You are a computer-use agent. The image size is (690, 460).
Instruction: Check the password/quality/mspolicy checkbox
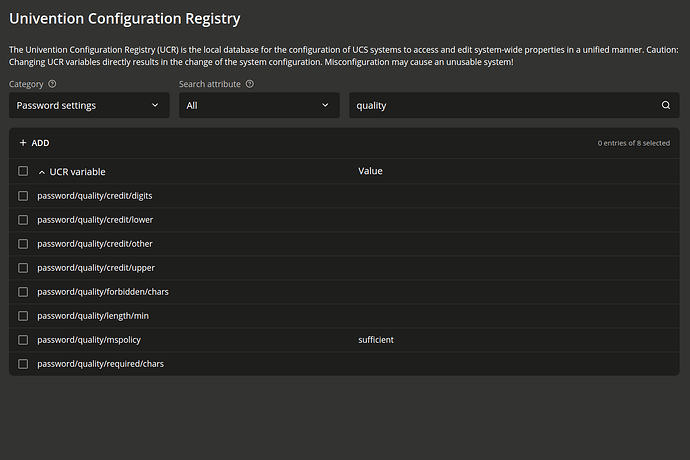coord(23,340)
